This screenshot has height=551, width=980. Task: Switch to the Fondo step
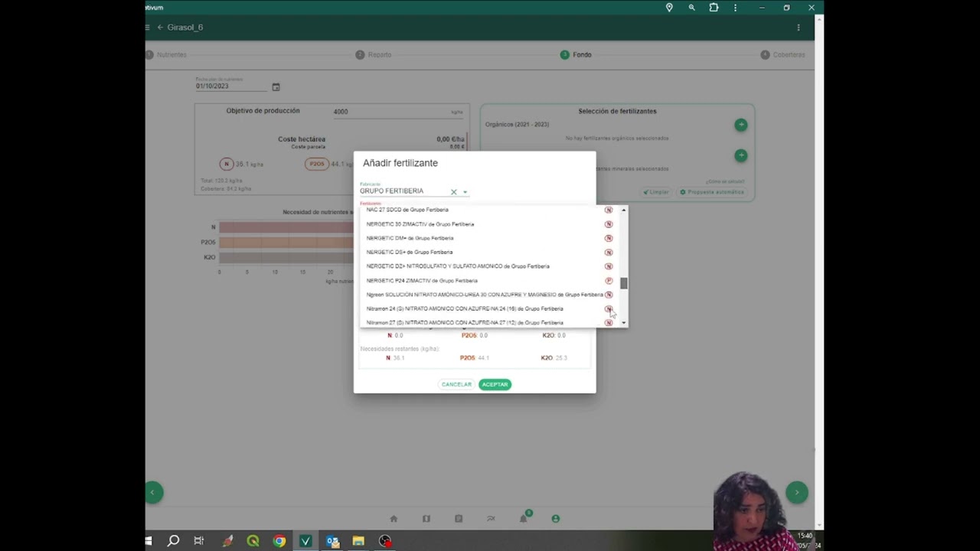point(576,55)
